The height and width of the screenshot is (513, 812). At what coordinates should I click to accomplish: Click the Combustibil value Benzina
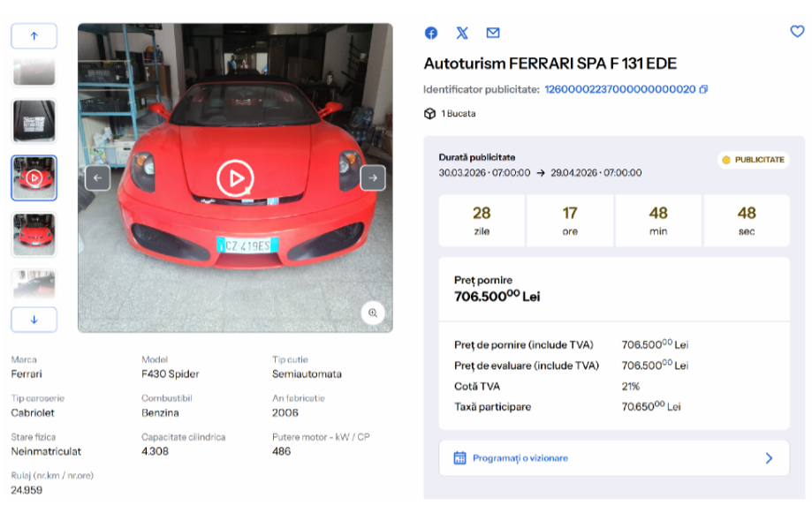(x=160, y=412)
